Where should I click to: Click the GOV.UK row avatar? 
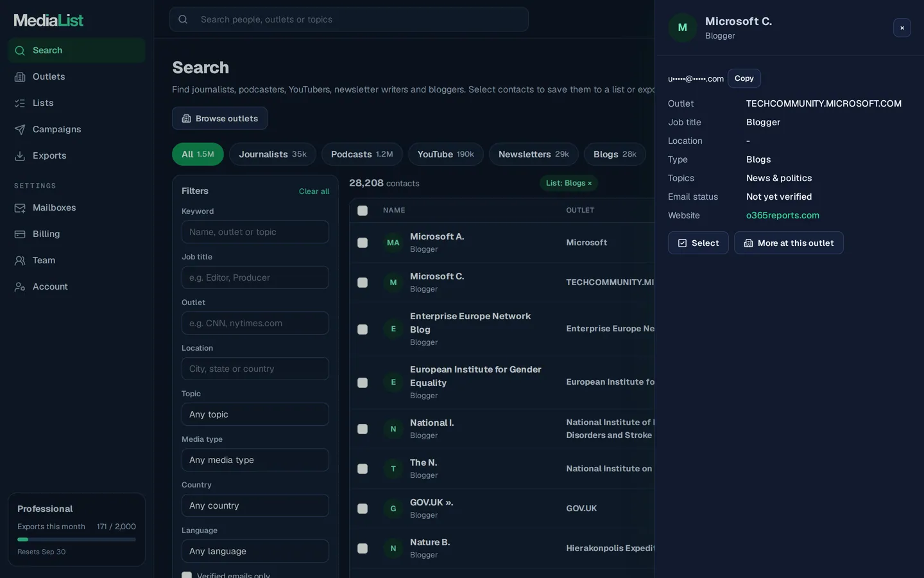[x=393, y=509]
